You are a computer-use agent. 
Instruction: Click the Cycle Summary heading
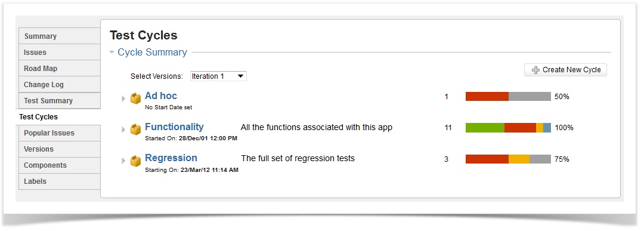click(x=153, y=53)
